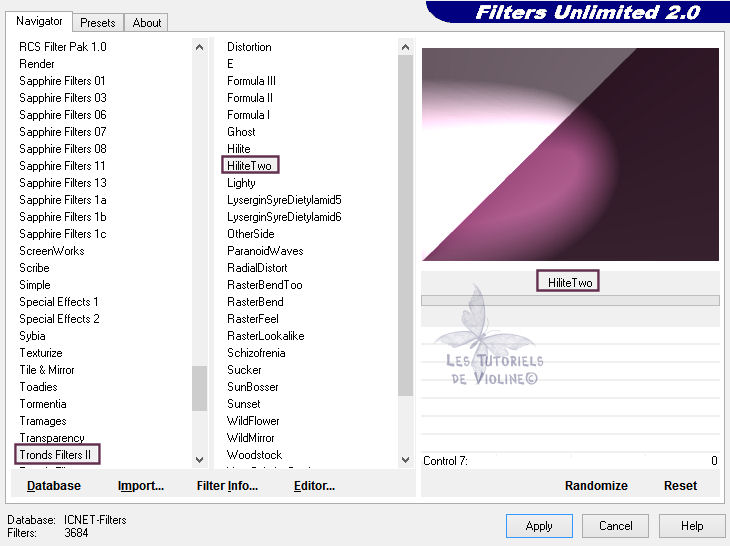Open the About tab
This screenshot has width=730, height=546.
147,22
